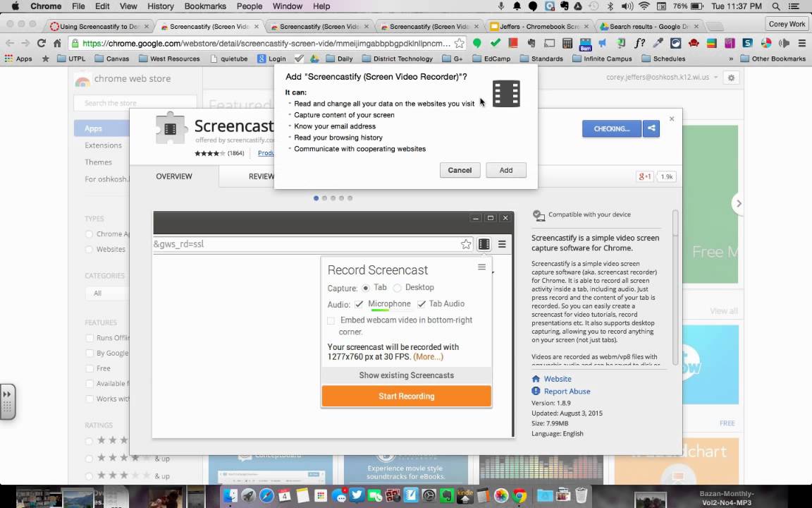The image size is (812, 508).
Task: Select the last carousel dot indicator
Action: [350, 198]
